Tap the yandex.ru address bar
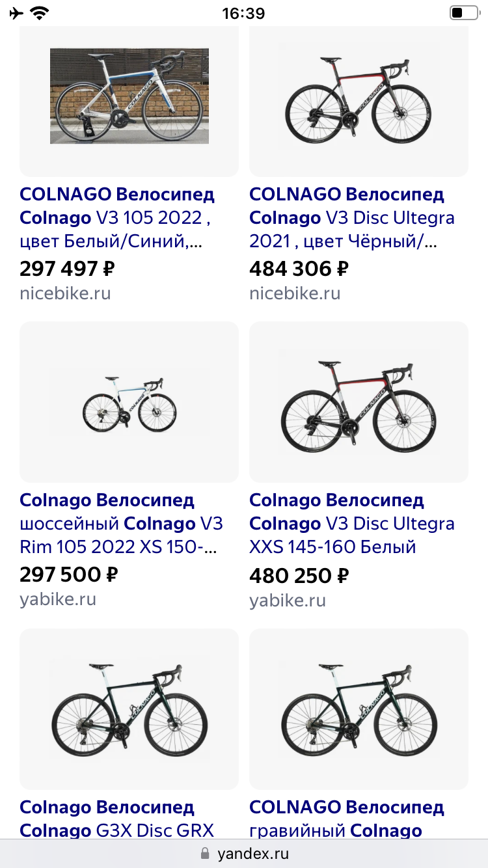The width and height of the screenshot is (488, 868). 244,854
